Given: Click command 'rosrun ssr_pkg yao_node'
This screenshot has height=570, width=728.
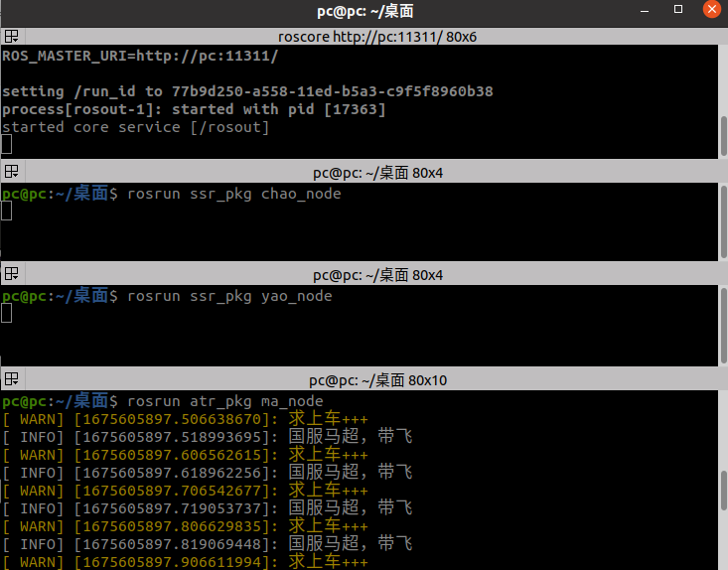Looking at the screenshot, I should [x=229, y=296].
